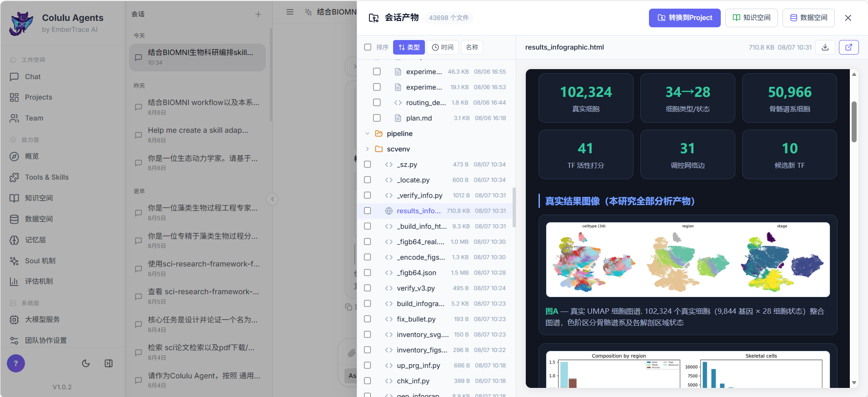
Task: Open conversation 你是一位生态动力学家
Action: point(198,163)
